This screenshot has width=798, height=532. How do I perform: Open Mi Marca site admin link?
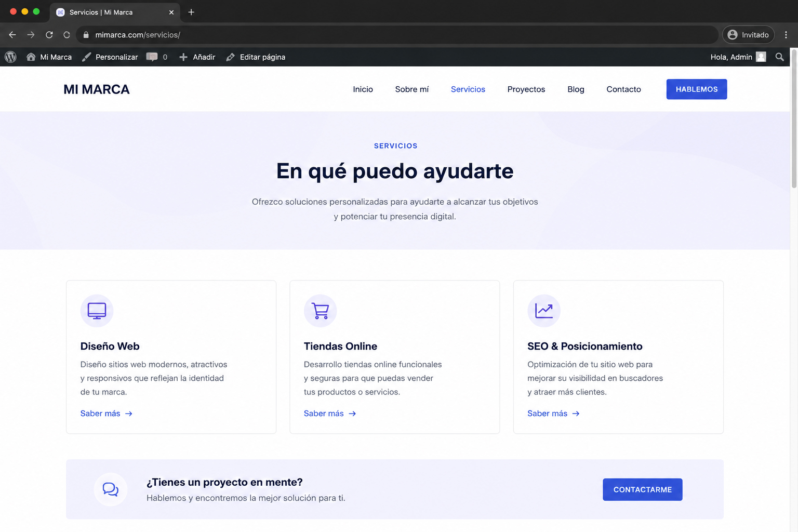point(49,57)
